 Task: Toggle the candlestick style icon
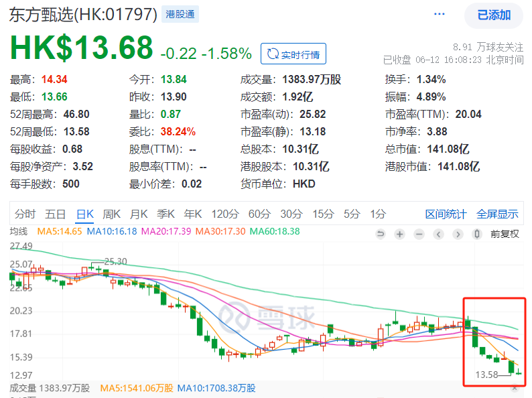point(476,234)
